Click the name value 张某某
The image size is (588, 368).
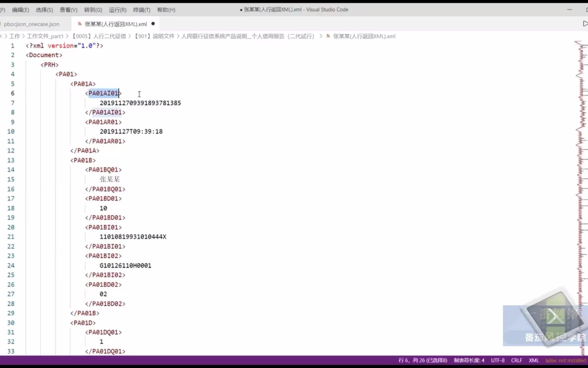[110, 179]
